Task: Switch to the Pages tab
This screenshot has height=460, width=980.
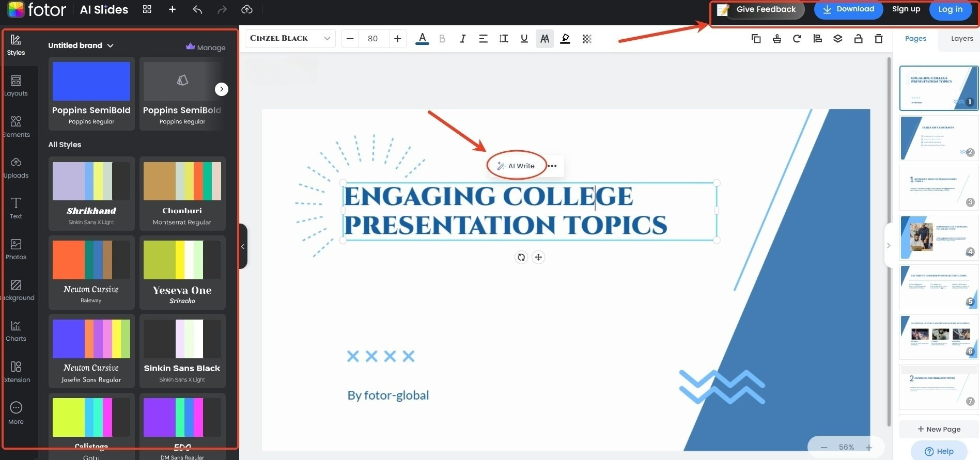Action: 915,39
